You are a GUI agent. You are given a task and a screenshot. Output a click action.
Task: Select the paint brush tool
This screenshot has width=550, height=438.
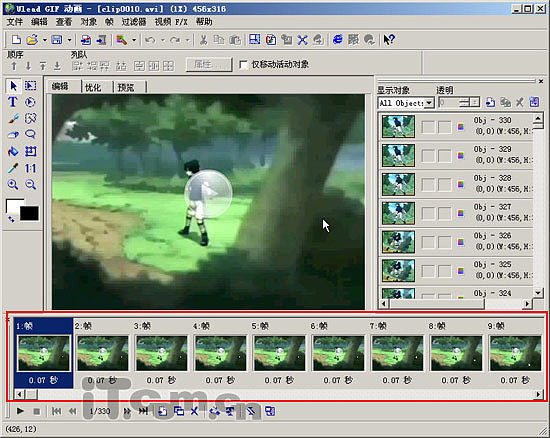(x=13, y=119)
